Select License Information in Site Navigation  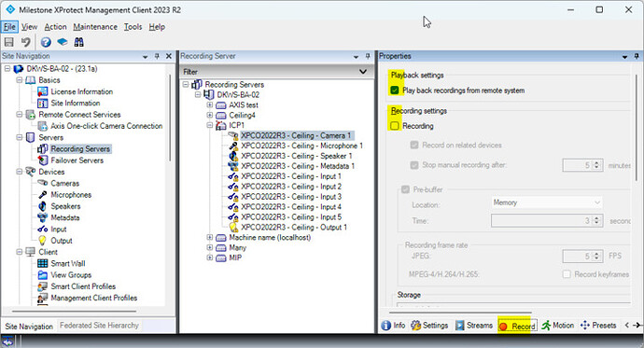tap(81, 91)
